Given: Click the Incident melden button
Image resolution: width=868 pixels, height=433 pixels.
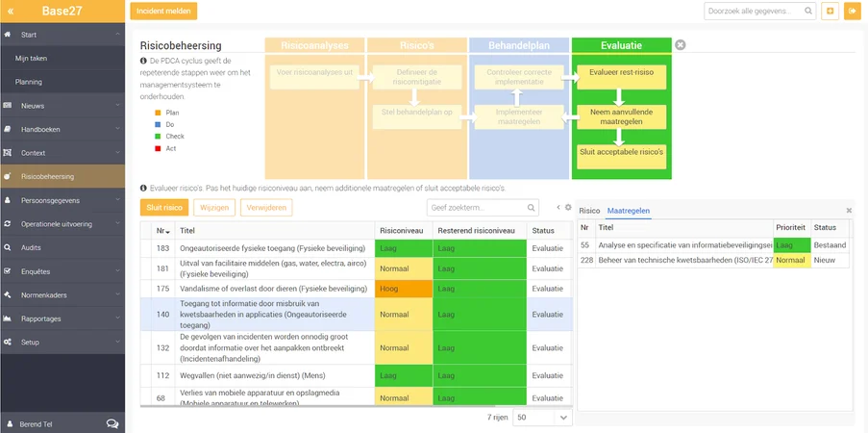Looking at the screenshot, I should 163,12.
